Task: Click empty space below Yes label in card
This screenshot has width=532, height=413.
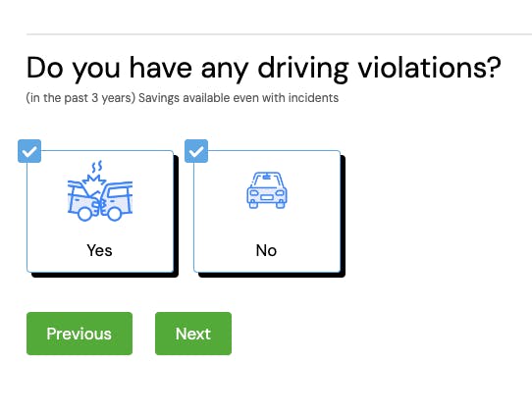Action: tap(100, 265)
